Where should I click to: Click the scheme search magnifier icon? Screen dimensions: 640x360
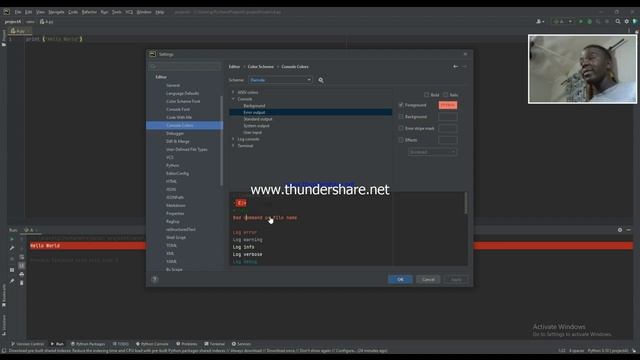click(321, 80)
